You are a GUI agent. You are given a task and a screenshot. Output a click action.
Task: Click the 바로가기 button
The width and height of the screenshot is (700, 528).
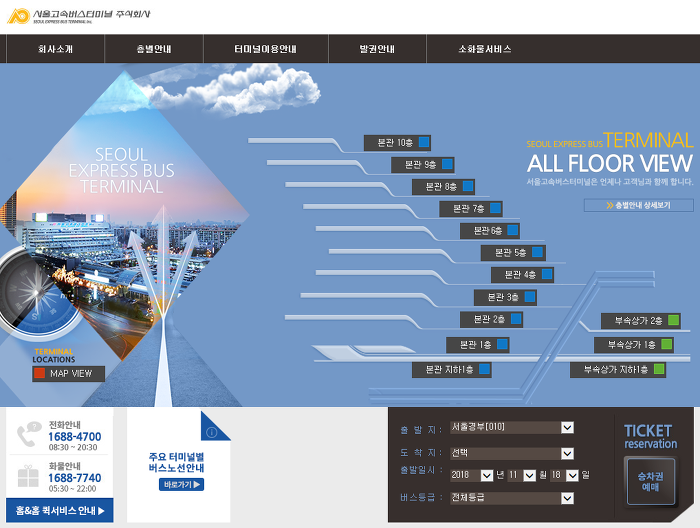tap(181, 485)
